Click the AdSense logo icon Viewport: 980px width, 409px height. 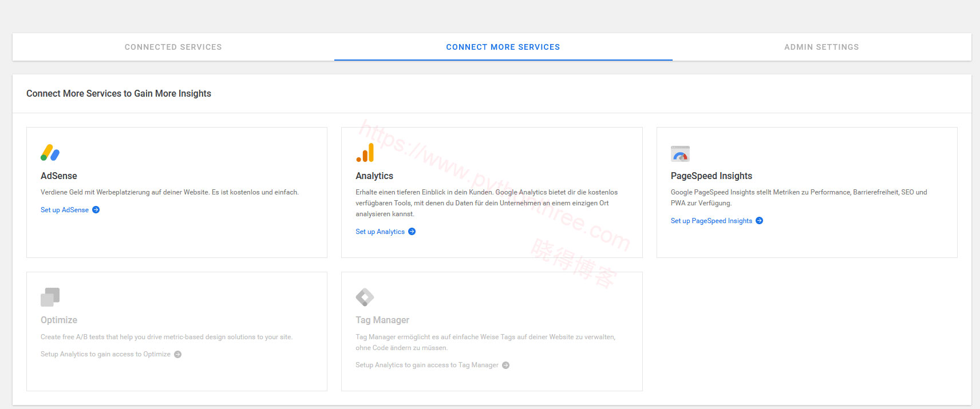coord(50,153)
